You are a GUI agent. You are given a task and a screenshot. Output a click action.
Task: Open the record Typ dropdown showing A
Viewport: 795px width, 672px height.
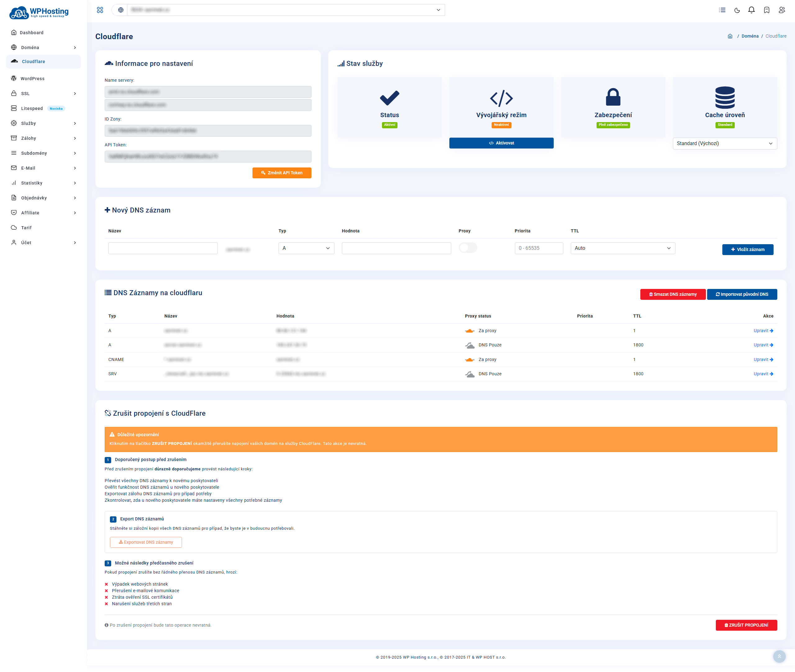[x=306, y=248]
